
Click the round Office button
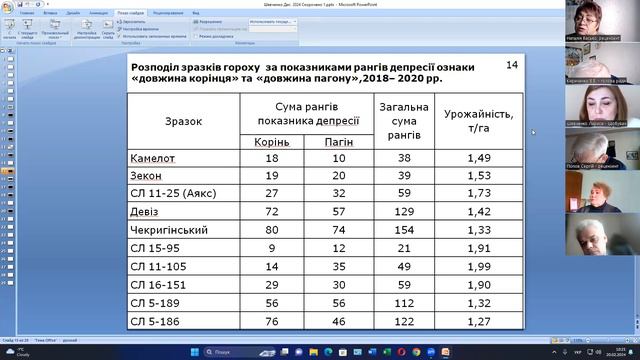(7, 7)
